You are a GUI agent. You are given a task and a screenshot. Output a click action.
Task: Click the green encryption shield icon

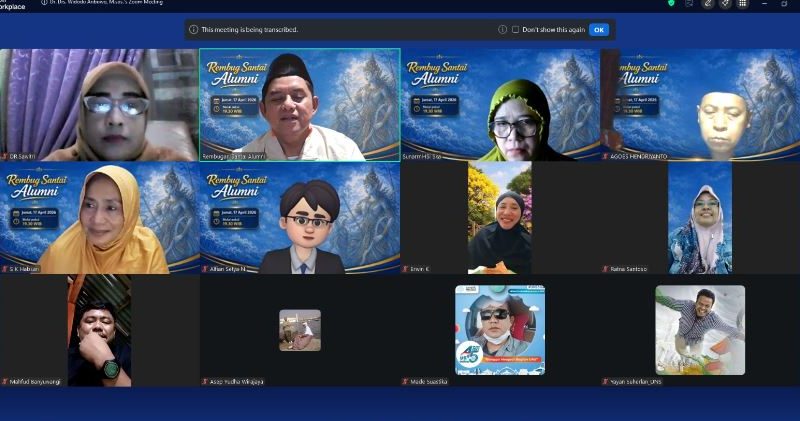tap(671, 3)
